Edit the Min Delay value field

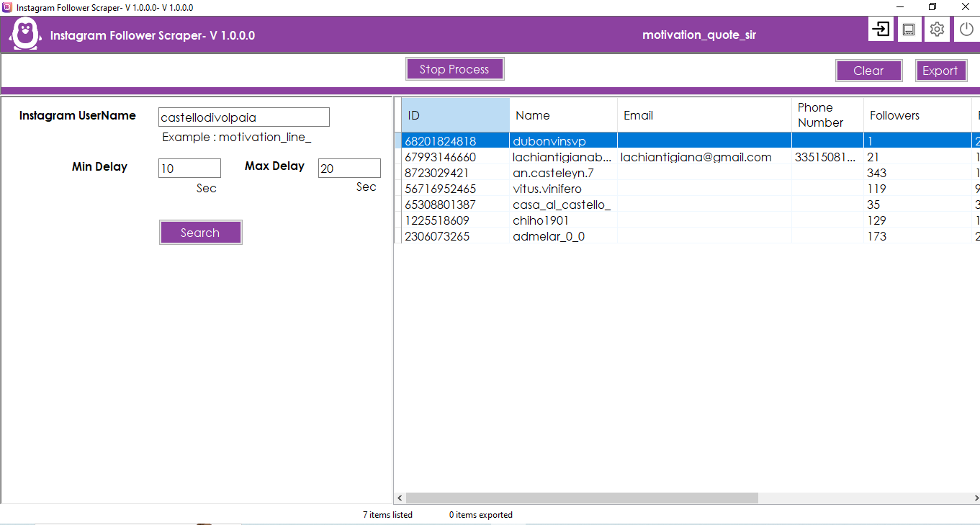[x=189, y=169]
